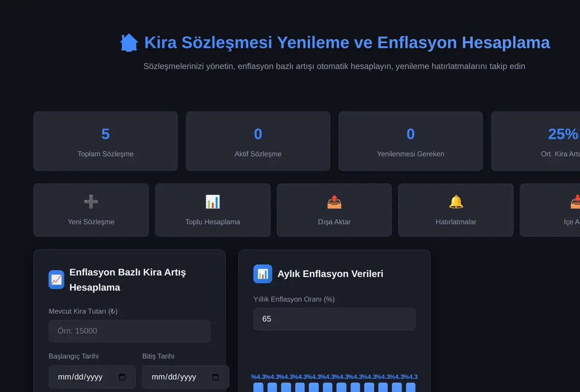Click the chart icon beside Enflasyon Bazlı Kira Artış
Image resolution: width=580 pixels, height=392 pixels.
(57, 279)
